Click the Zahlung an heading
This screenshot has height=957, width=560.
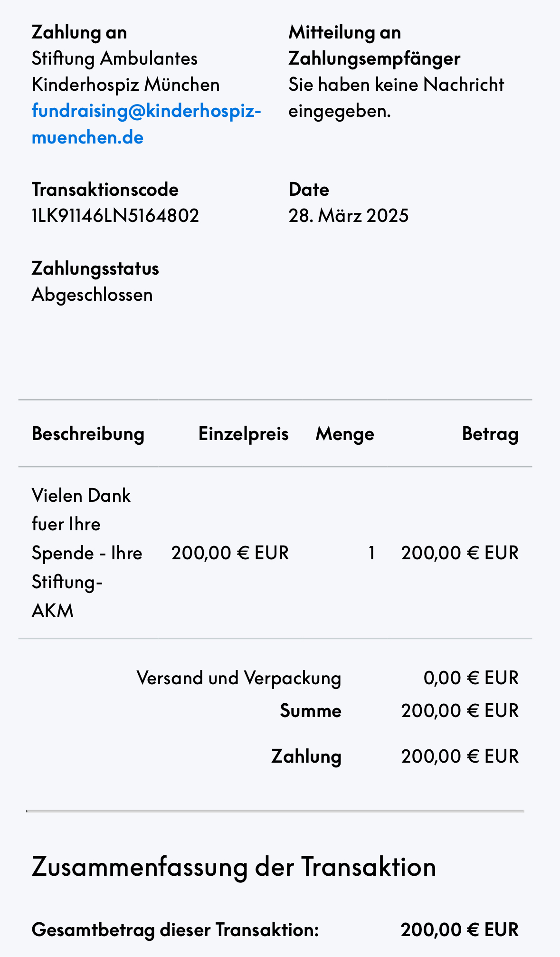pyautogui.click(x=79, y=32)
